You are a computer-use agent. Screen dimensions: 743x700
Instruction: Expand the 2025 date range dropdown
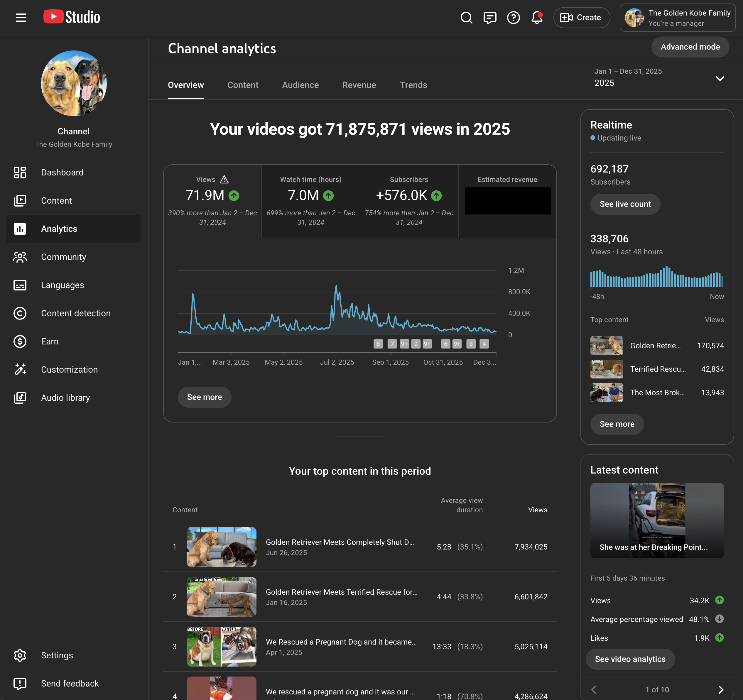point(720,78)
